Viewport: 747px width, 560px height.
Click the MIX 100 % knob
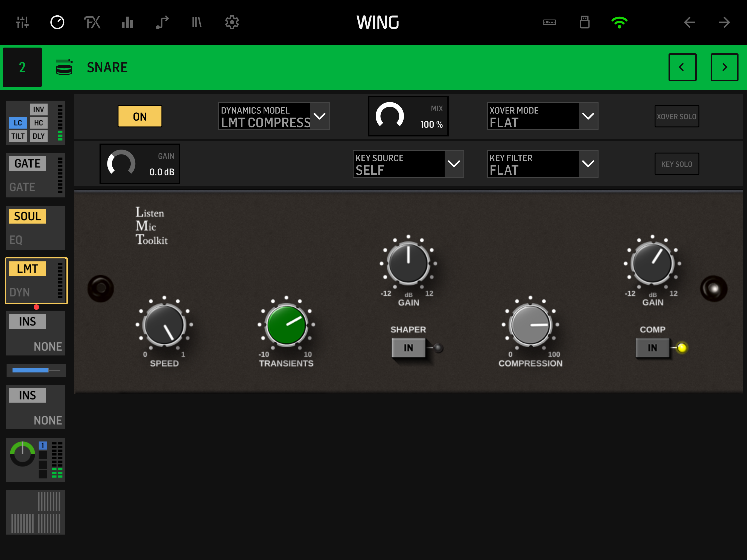408,116
